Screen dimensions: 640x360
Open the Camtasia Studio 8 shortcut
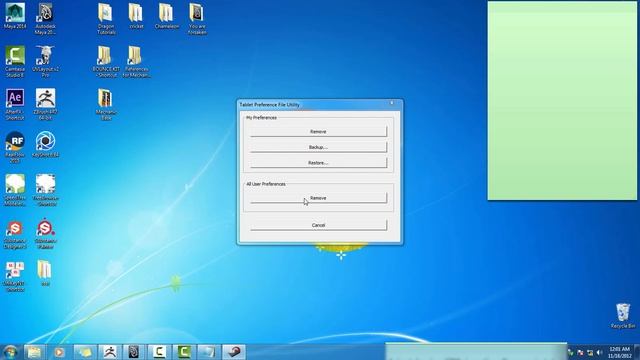(15, 62)
